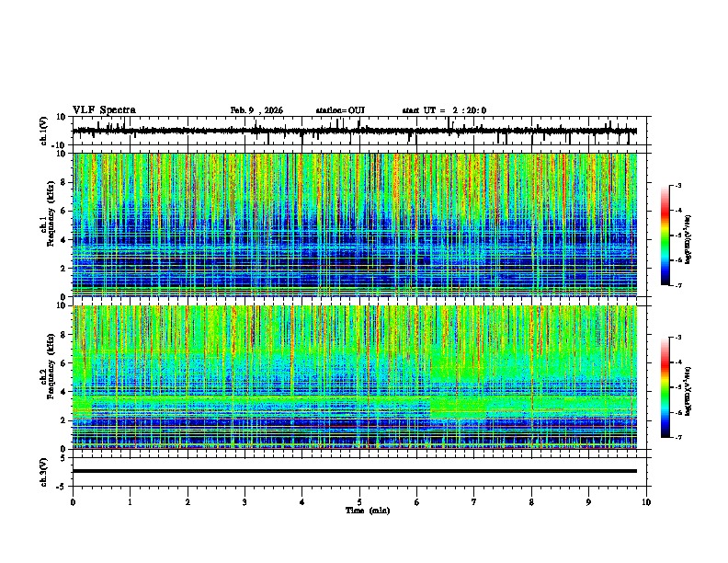Click the "8" kHz tick of ch.1 spectrogram
728x563 pixels.
63,182
